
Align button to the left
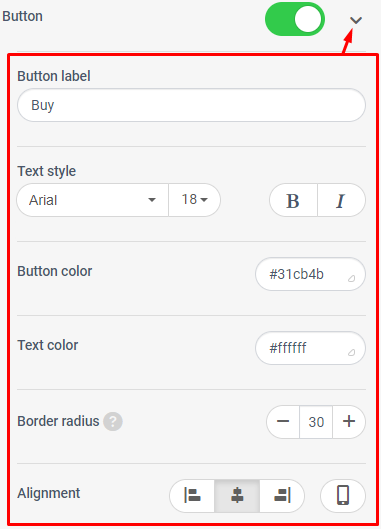[192, 496]
